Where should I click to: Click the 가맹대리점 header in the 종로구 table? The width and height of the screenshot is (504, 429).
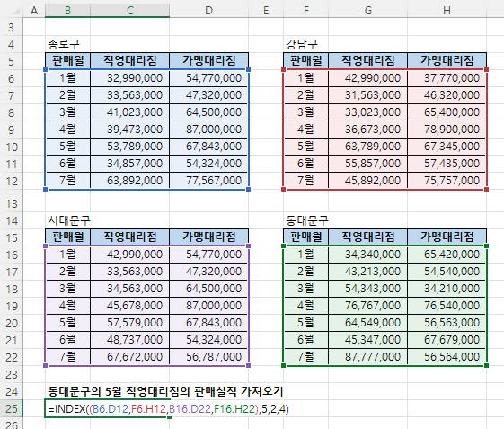[209, 61]
